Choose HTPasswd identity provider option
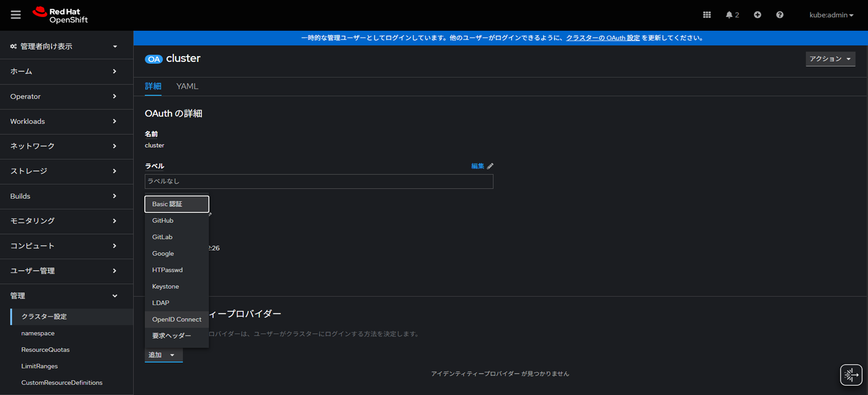This screenshot has height=395, width=868. coord(167,270)
